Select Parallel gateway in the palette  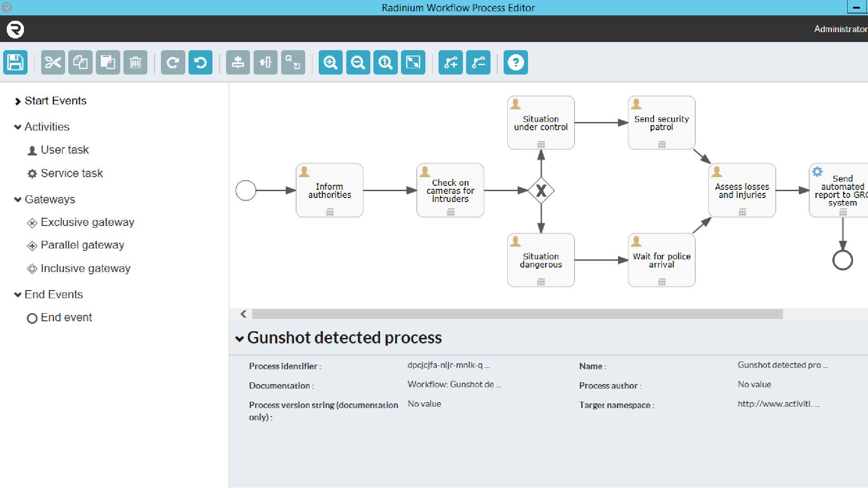point(75,245)
